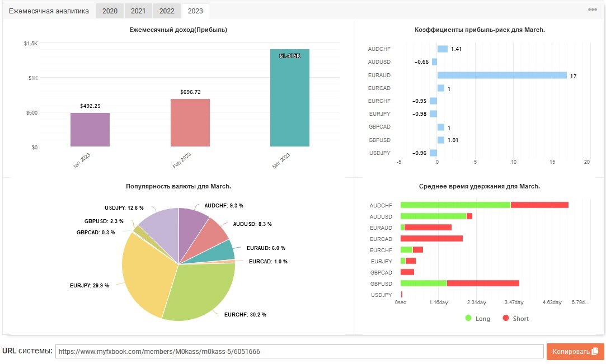
Task: Click the $696.72 value label
Action: (191, 92)
